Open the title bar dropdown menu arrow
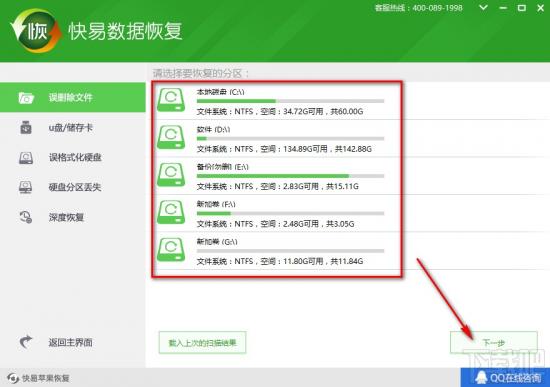 tap(483, 8)
